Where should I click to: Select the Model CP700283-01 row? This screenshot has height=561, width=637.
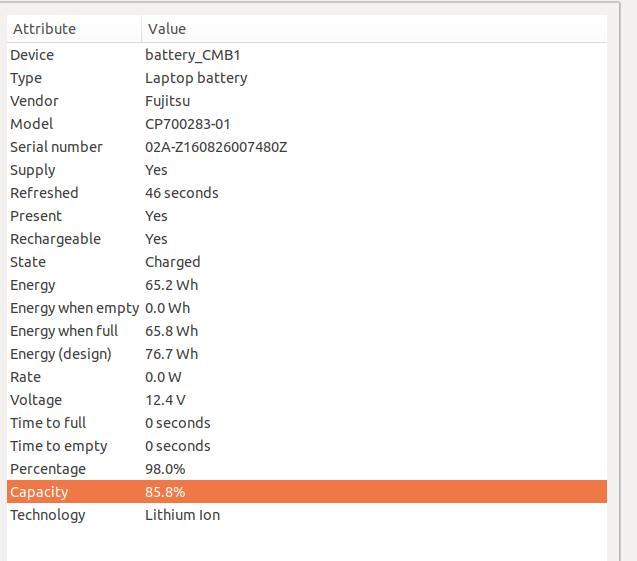pos(307,124)
